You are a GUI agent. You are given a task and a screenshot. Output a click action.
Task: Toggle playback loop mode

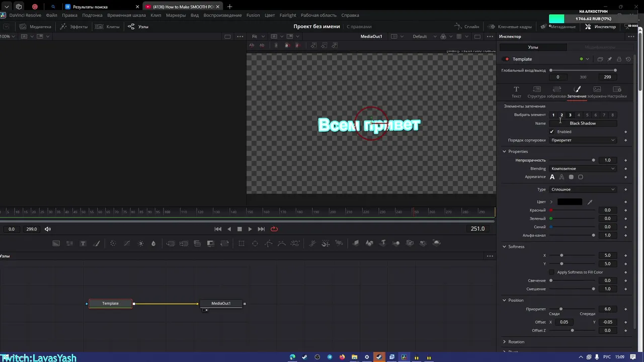coord(274,229)
